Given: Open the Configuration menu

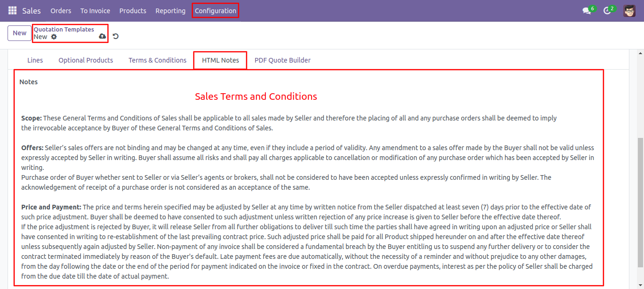Looking at the screenshot, I should pyautogui.click(x=215, y=10).
